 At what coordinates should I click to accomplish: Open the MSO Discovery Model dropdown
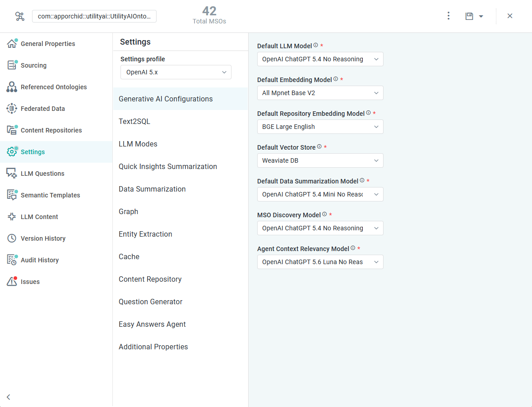(x=320, y=228)
